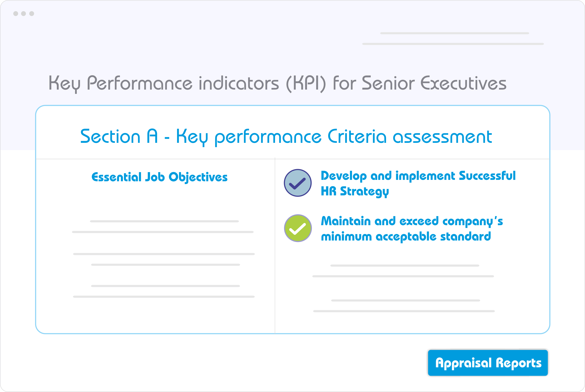The width and height of the screenshot is (585, 392).
Task: Click the second window control dot
Action: point(23,14)
